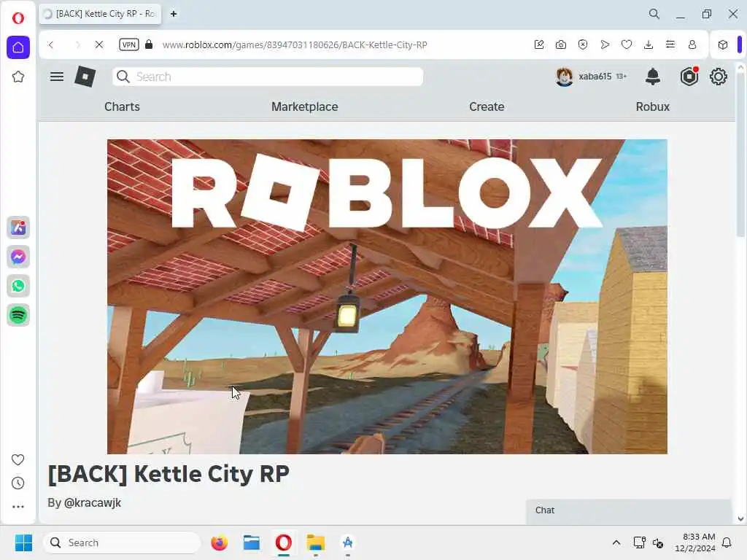747x560 pixels.
Task: Search tabs with magnifier icon
Action: click(x=654, y=14)
